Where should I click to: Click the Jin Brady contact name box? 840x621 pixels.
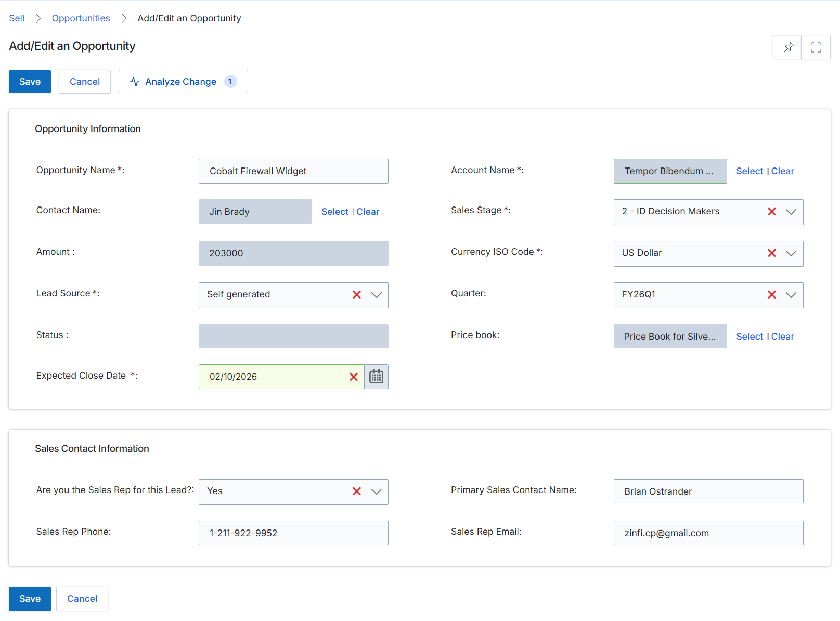(255, 212)
